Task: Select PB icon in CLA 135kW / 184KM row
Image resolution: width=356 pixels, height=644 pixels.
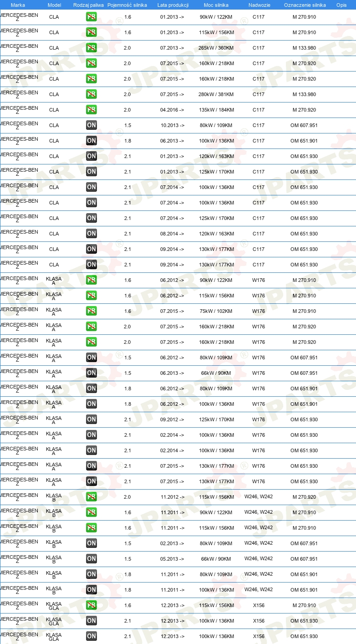Action: (92, 110)
